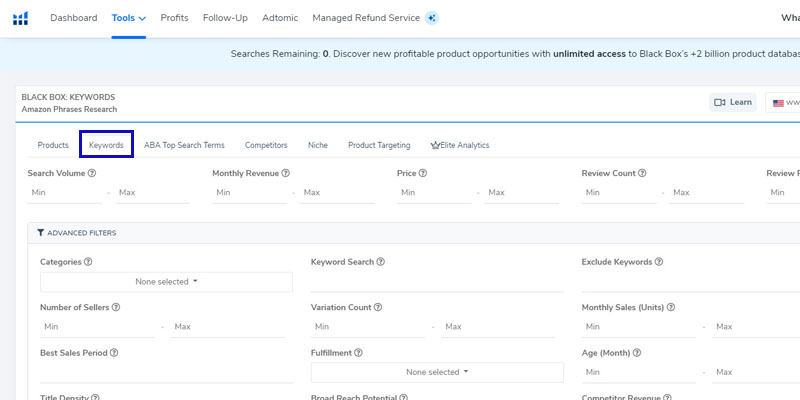Click the Exclude Keywords help icon
The width and height of the screenshot is (800, 400).
[x=659, y=262]
